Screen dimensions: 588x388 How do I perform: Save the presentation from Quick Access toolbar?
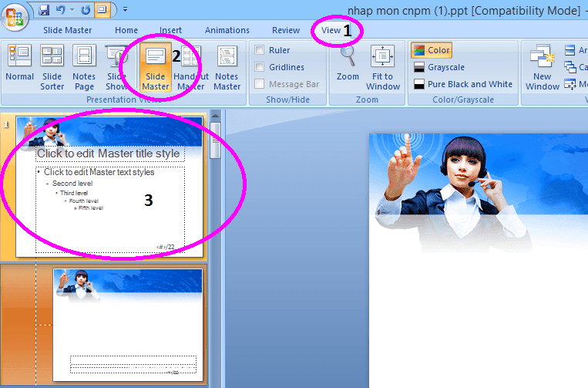44,10
